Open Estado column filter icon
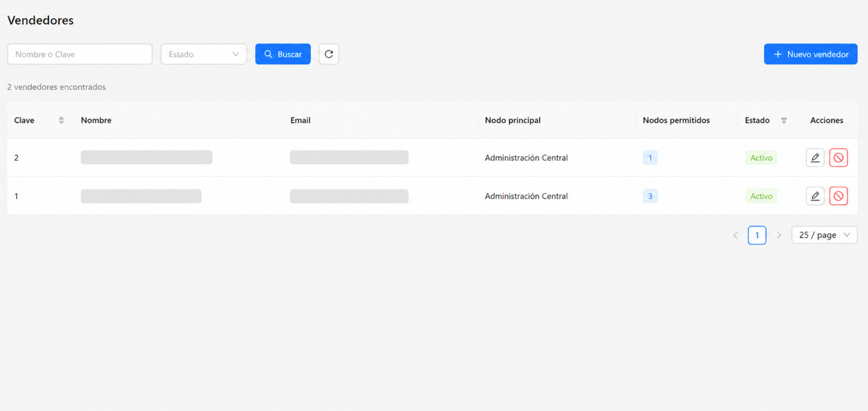The height and width of the screenshot is (411, 868). (x=784, y=120)
